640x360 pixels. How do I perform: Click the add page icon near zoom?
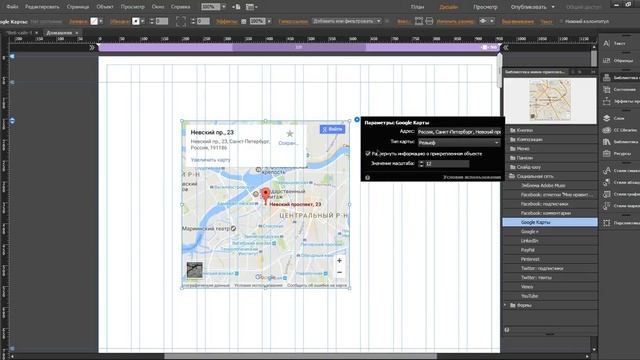pos(236,7)
